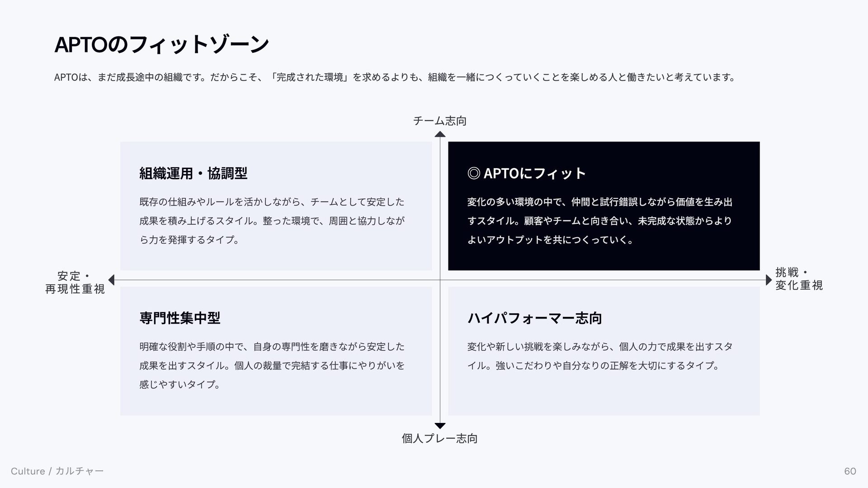The height and width of the screenshot is (488, 868).
Task: Click the Culture / カルチャー footer label
Action: click(57, 471)
